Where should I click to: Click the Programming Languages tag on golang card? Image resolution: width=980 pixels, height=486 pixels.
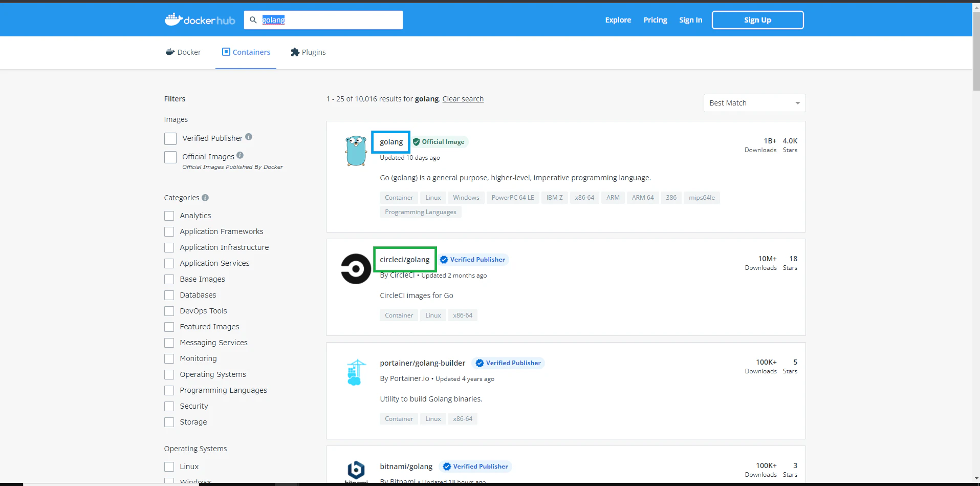(421, 212)
